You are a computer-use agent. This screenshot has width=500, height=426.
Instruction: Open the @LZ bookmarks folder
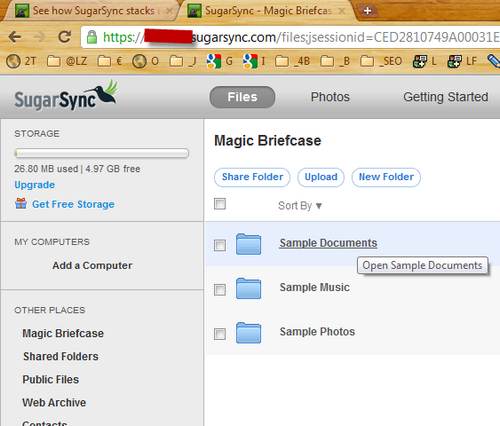pyautogui.click(x=67, y=61)
